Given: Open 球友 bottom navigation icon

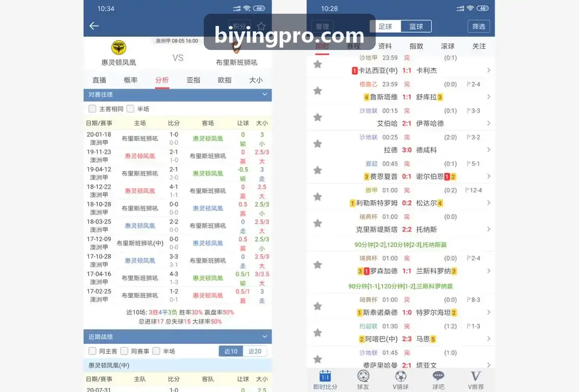Looking at the screenshot, I should pyautogui.click(x=363, y=376).
